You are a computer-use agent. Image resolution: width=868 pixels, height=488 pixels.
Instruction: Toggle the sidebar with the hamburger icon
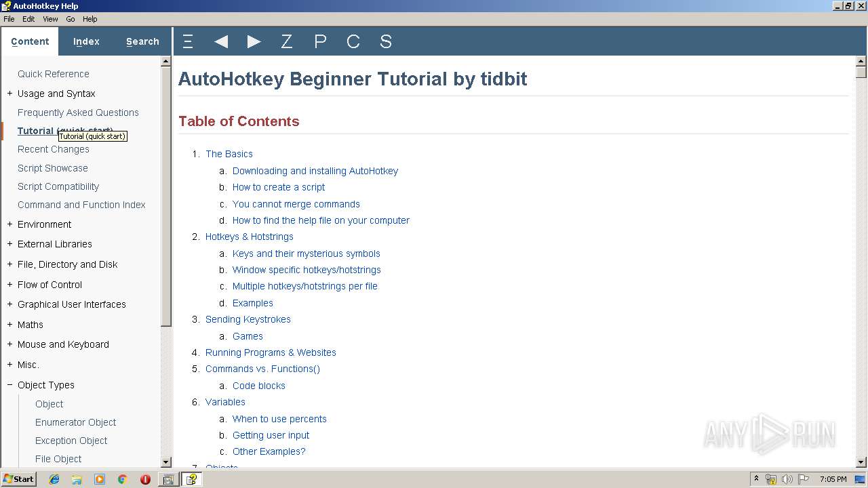188,41
